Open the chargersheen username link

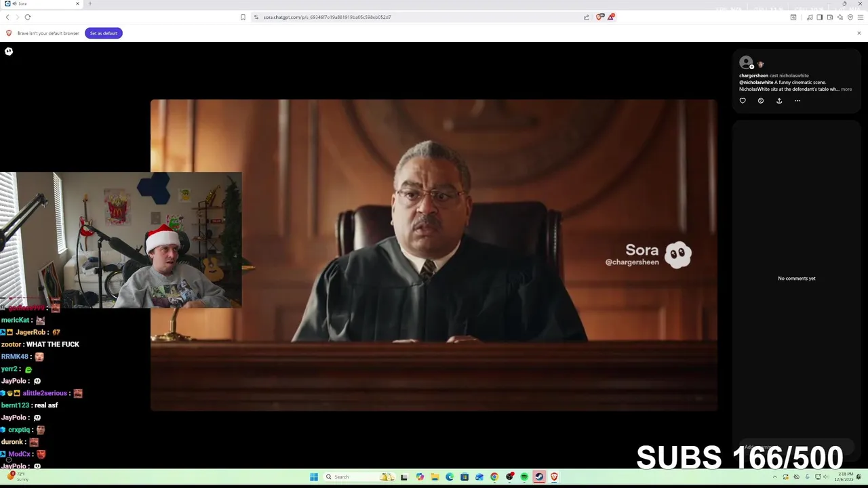click(x=753, y=76)
